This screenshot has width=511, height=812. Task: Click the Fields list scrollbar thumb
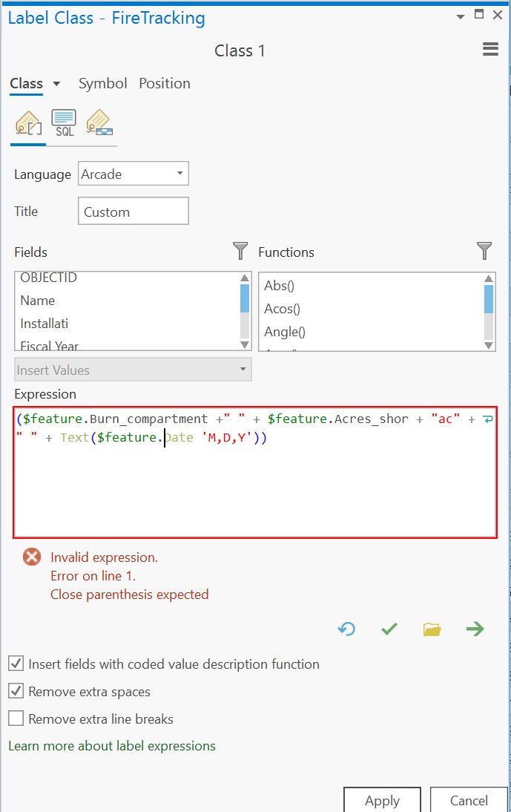[x=245, y=299]
